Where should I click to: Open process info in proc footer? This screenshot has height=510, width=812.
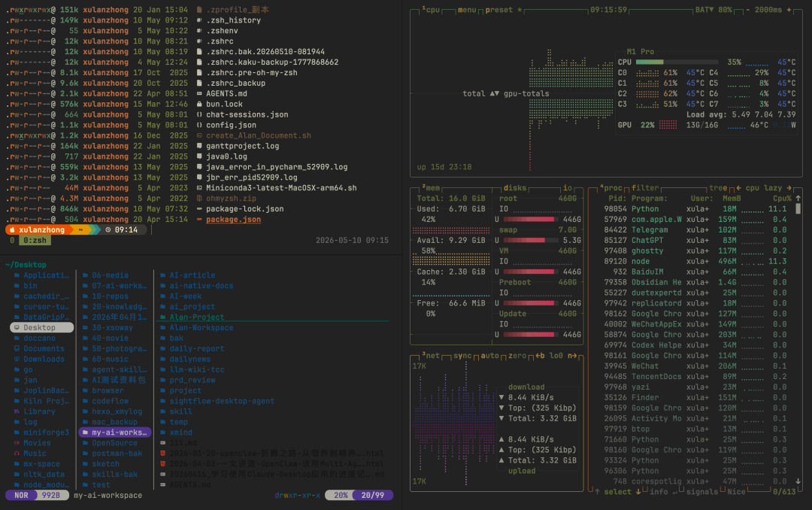pos(659,491)
